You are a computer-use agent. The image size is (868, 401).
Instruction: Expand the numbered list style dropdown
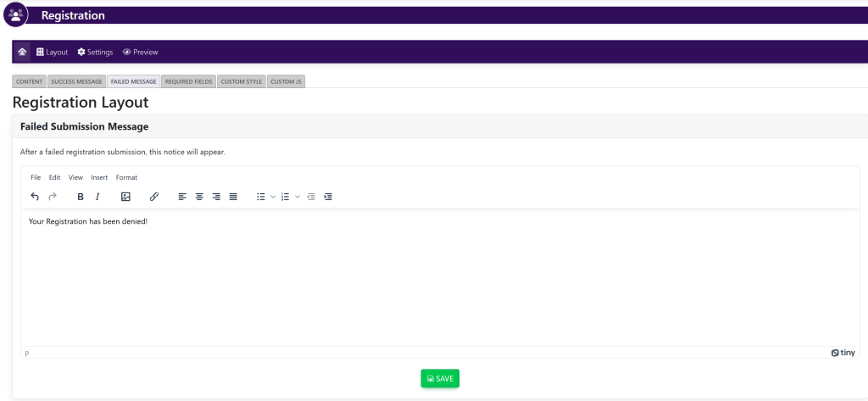point(298,197)
